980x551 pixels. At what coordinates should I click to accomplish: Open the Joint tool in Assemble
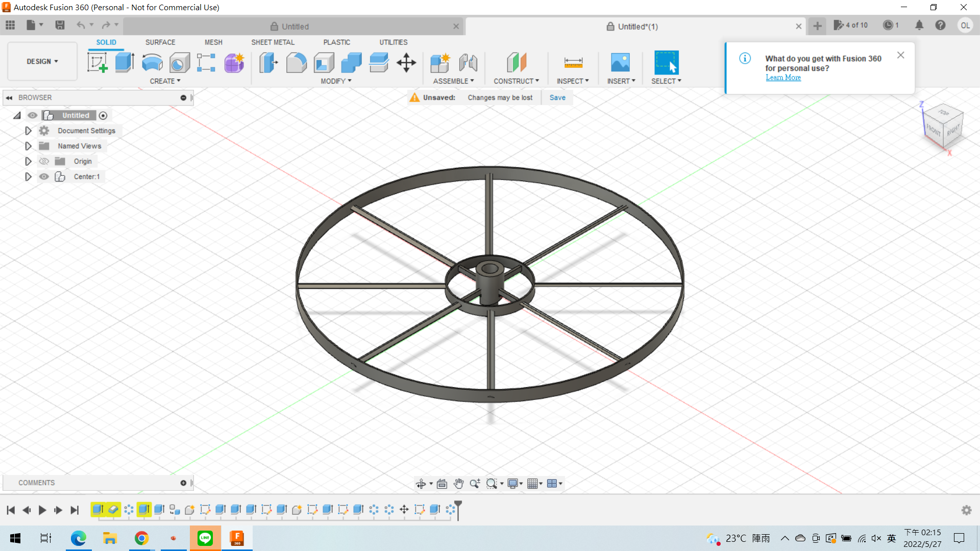pos(468,63)
